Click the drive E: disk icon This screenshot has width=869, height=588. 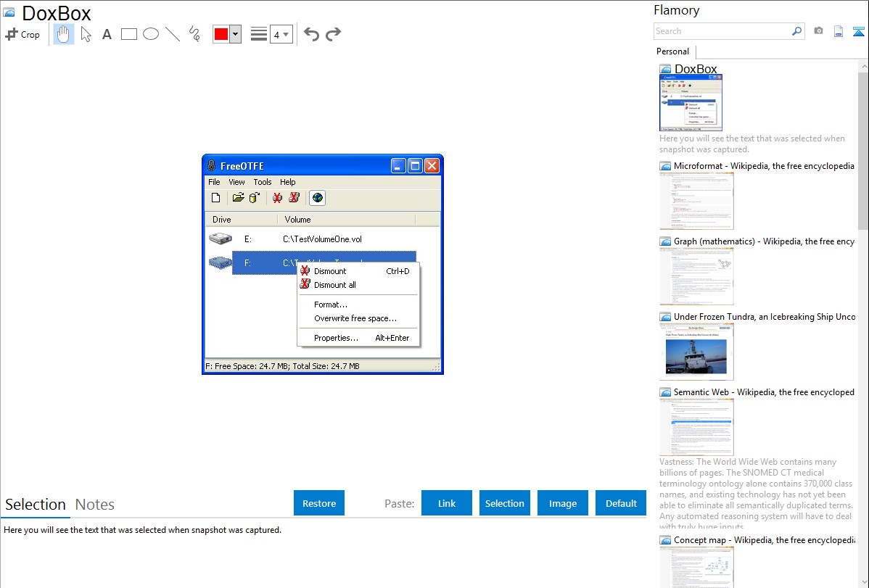click(x=221, y=239)
